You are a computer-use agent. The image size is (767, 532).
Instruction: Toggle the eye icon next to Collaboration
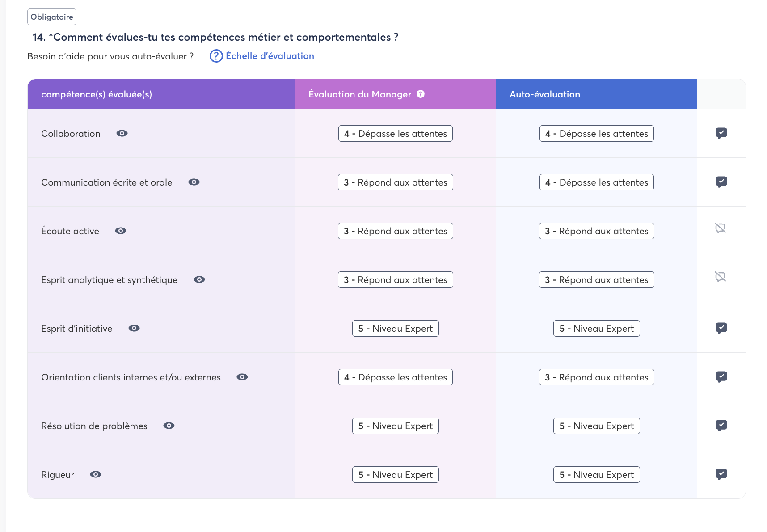(122, 133)
